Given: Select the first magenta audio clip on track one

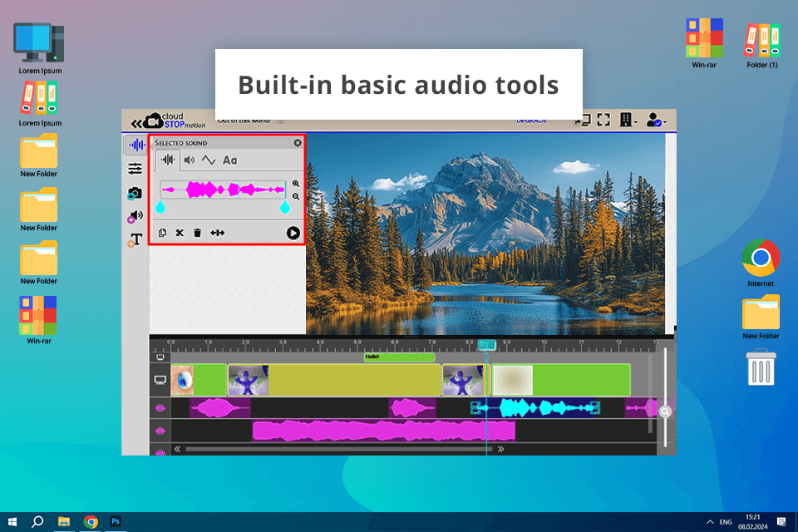Looking at the screenshot, I should (x=219, y=408).
